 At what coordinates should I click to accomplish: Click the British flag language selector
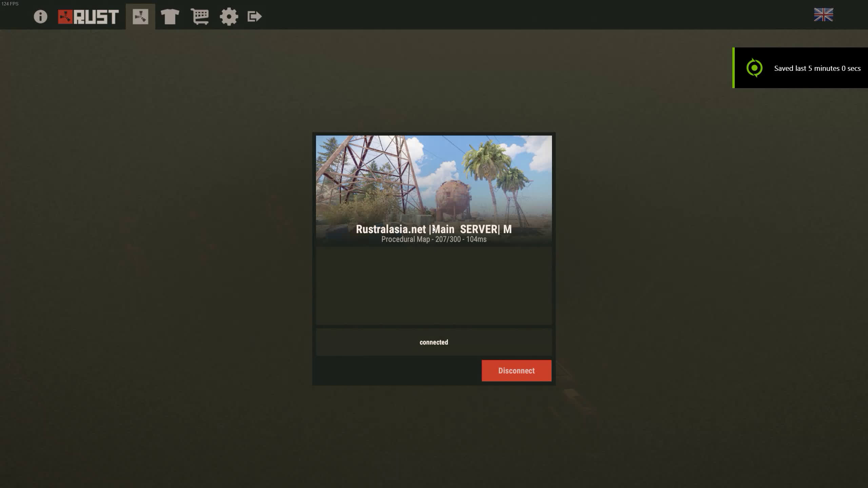pos(824,14)
